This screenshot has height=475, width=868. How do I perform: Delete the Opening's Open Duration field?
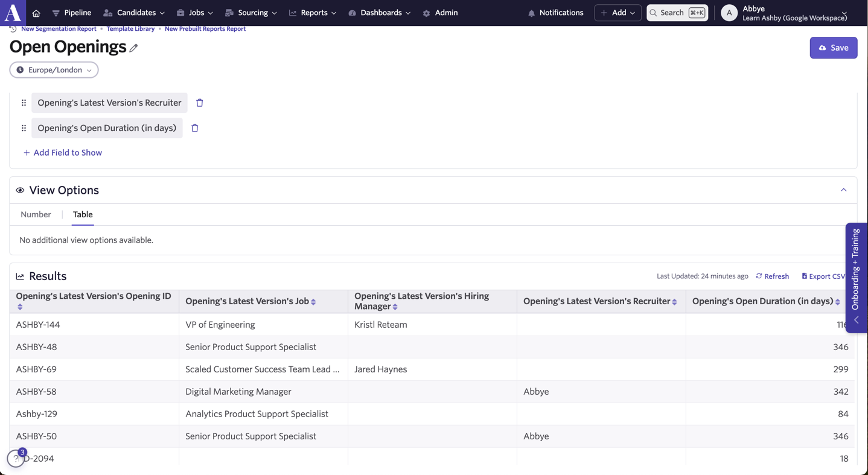tap(195, 128)
